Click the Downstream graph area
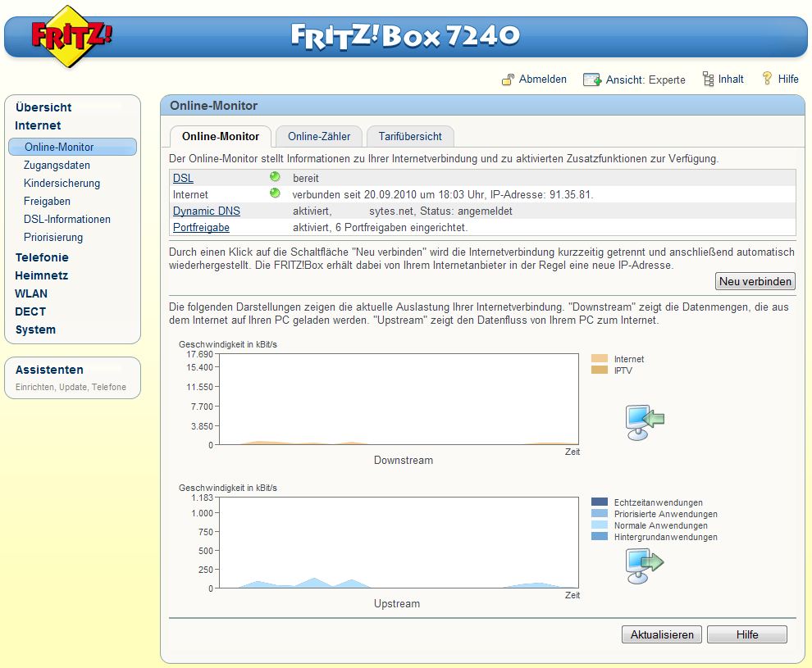The image size is (812, 668). pyautogui.click(x=399, y=399)
